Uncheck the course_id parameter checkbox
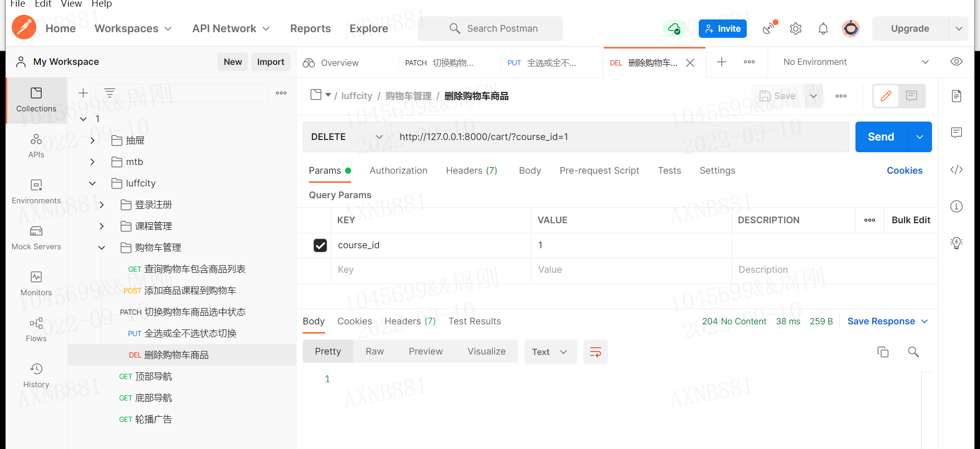This screenshot has height=449, width=980. pyautogui.click(x=320, y=246)
